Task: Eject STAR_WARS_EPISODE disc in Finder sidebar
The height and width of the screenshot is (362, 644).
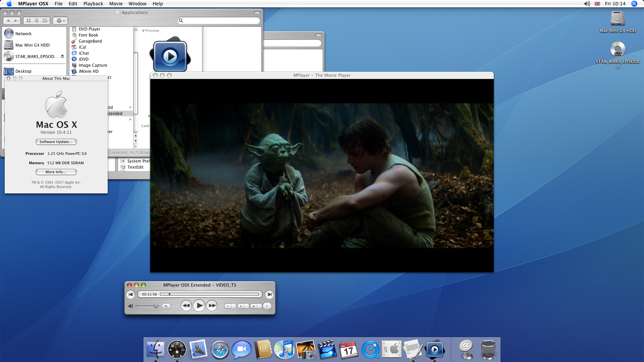Action: [x=62, y=56]
